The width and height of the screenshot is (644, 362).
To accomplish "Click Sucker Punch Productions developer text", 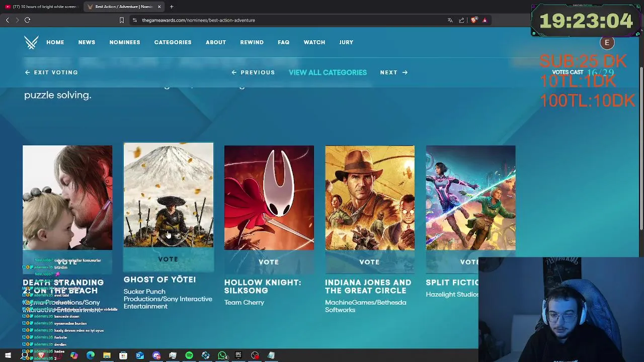I will [168, 299].
